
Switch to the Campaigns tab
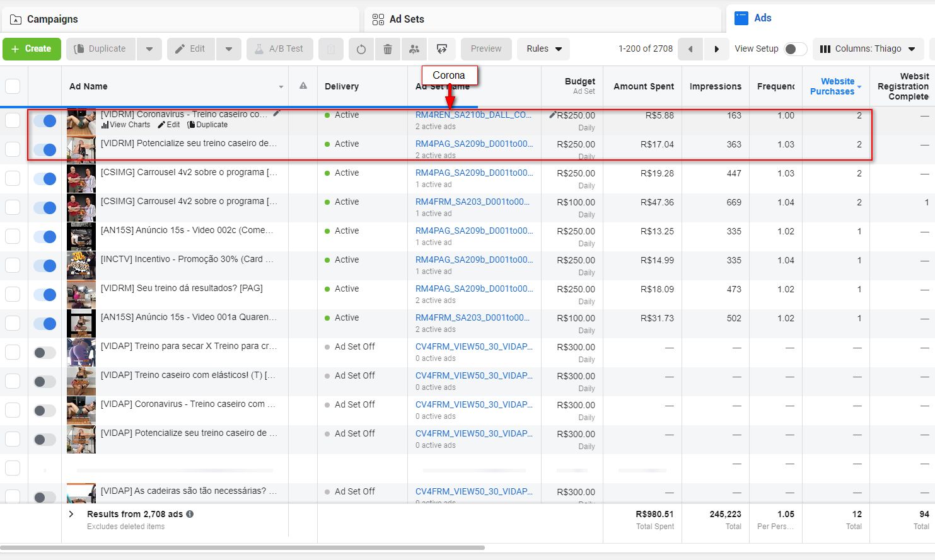point(52,20)
